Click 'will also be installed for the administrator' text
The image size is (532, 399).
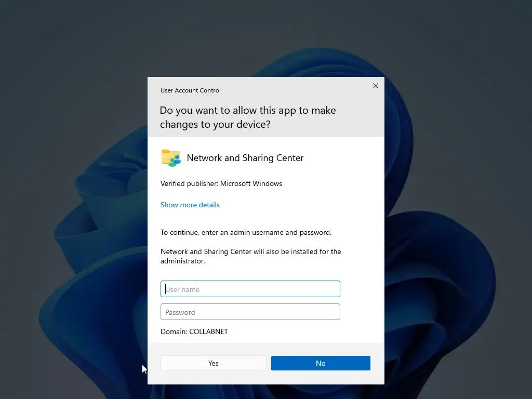(251, 256)
